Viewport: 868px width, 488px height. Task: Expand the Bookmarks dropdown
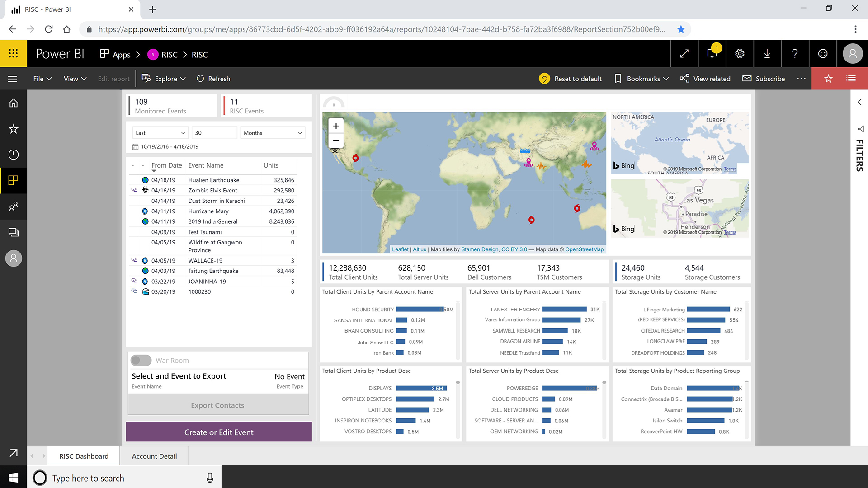tap(642, 79)
